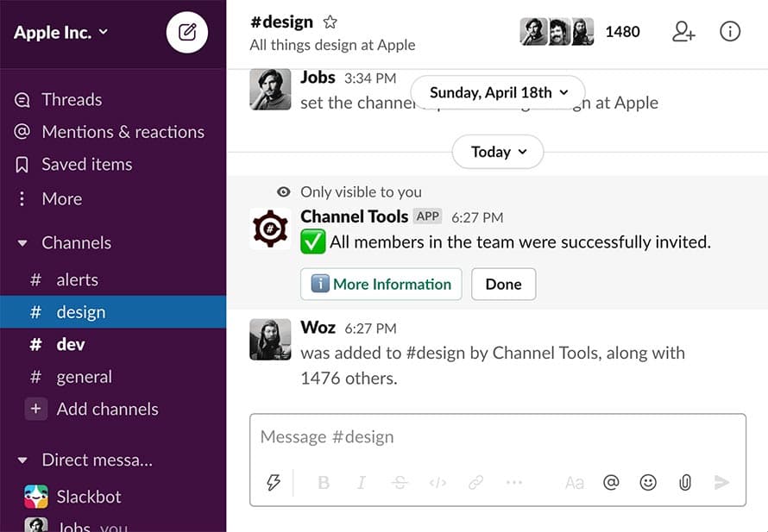Mention someone with the @ icon
Image resolution: width=768 pixels, height=532 pixels.
point(611,483)
